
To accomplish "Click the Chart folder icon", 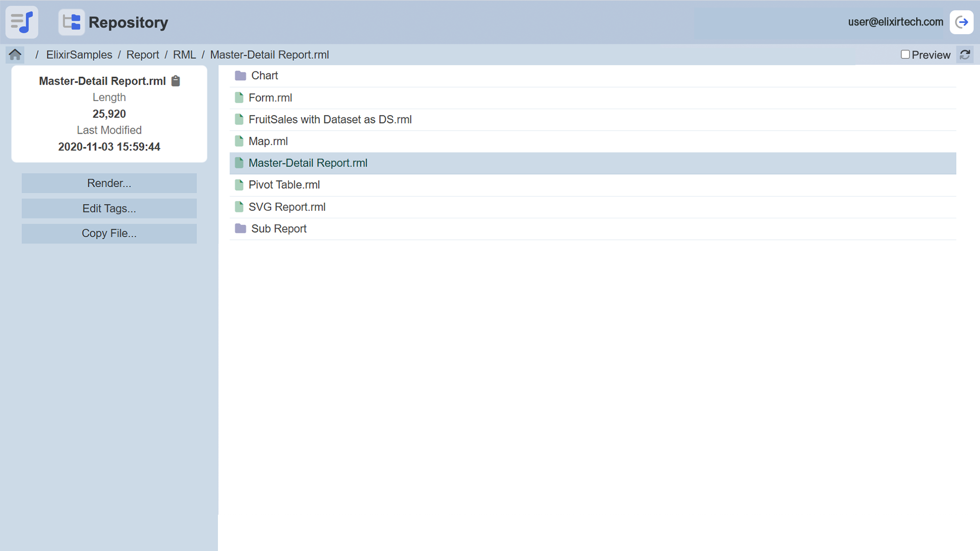I will [240, 76].
